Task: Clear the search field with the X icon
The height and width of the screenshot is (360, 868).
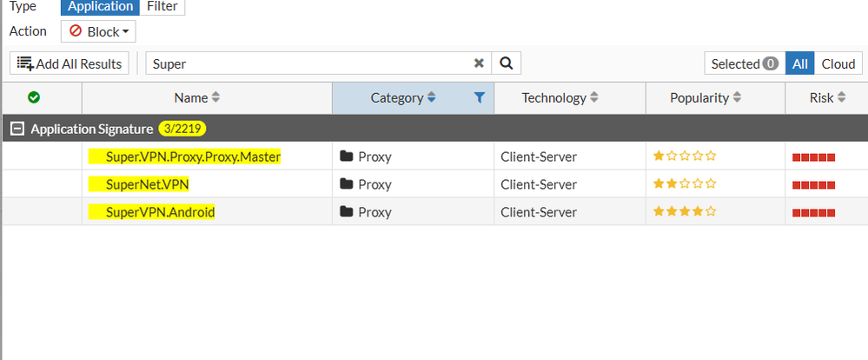Action: pyautogui.click(x=478, y=63)
